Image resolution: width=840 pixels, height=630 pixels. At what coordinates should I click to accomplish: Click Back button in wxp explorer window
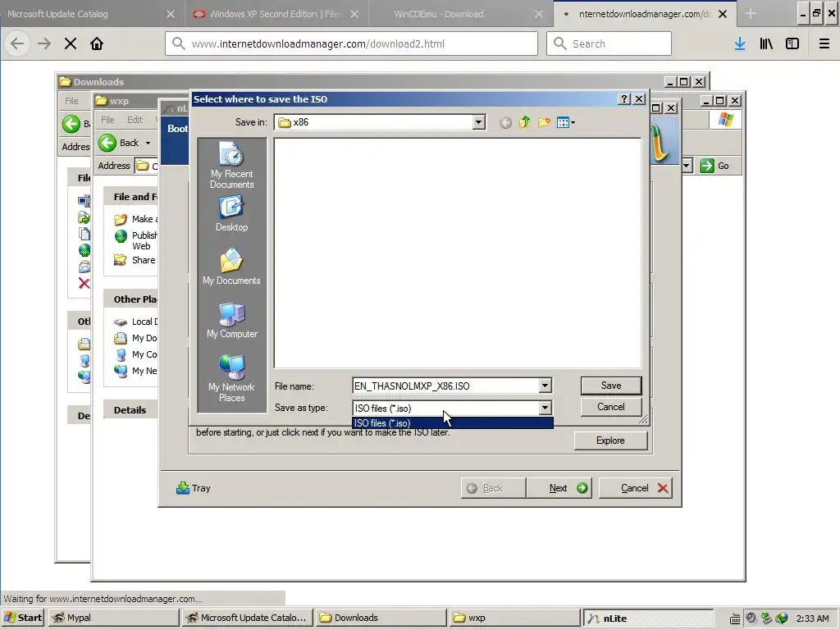119,143
